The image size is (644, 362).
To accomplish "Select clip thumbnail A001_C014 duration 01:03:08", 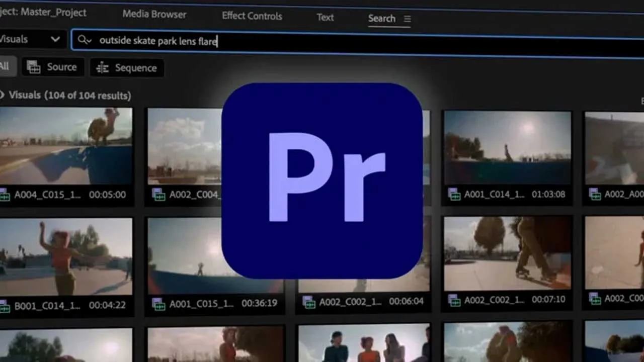I will tap(507, 148).
